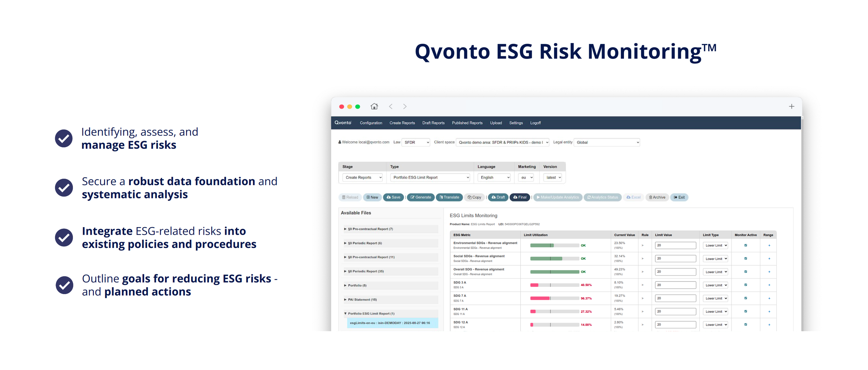This screenshot has width=868, height=370.
Task: Click the plus Range icon for SDG 11 A row
Action: [769, 311]
